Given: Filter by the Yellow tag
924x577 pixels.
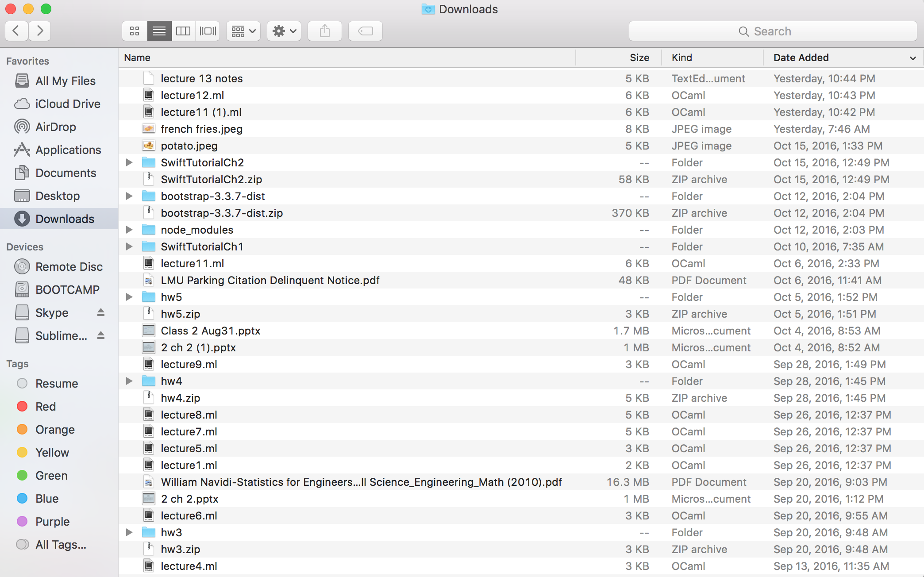Looking at the screenshot, I should (59, 453).
